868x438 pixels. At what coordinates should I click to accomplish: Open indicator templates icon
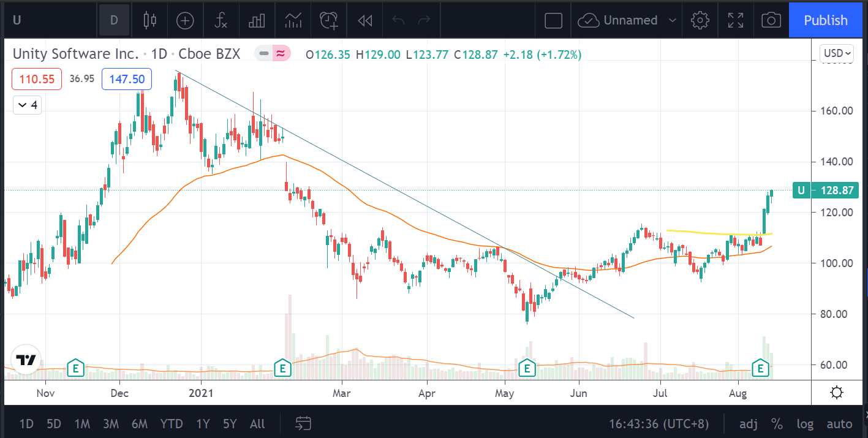coord(293,20)
